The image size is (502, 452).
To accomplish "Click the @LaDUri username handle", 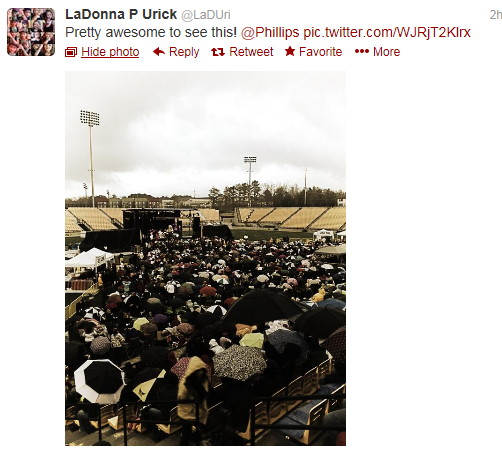I will [206, 15].
